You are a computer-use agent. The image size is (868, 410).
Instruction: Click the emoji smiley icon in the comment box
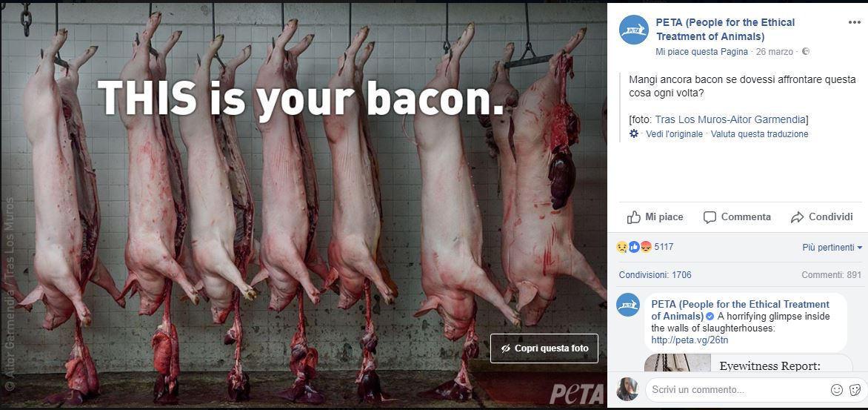pyautogui.click(x=837, y=390)
